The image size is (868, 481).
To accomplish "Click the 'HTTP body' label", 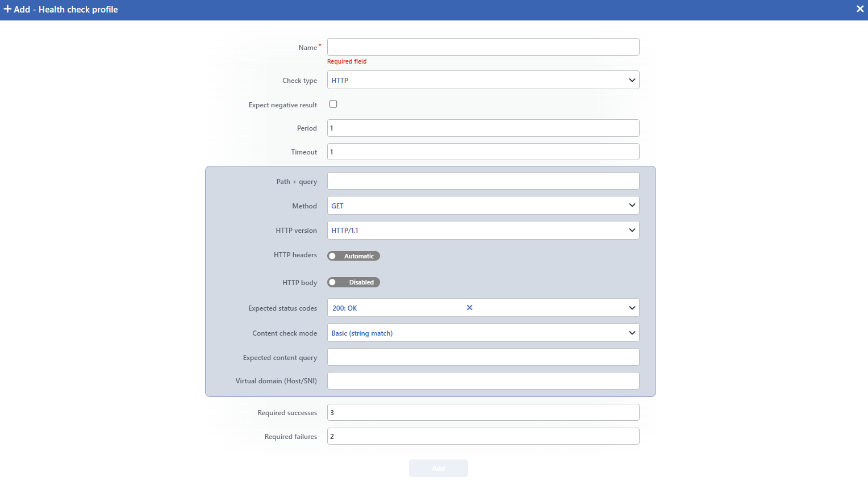I will [x=300, y=283].
